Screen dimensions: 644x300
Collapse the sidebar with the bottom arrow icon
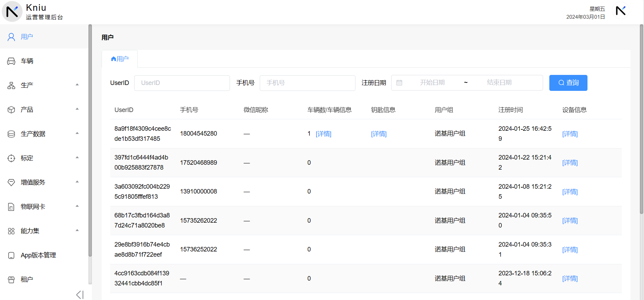point(80,295)
